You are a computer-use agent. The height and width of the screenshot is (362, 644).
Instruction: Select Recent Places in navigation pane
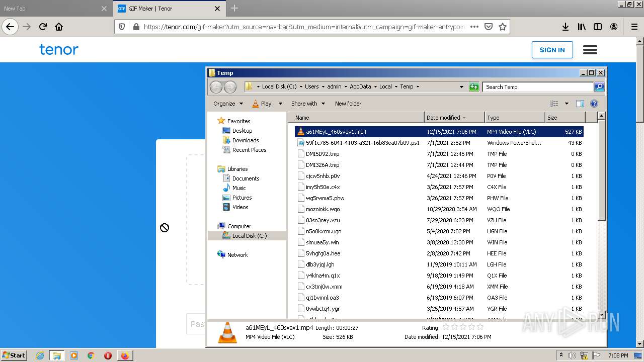coord(249,150)
